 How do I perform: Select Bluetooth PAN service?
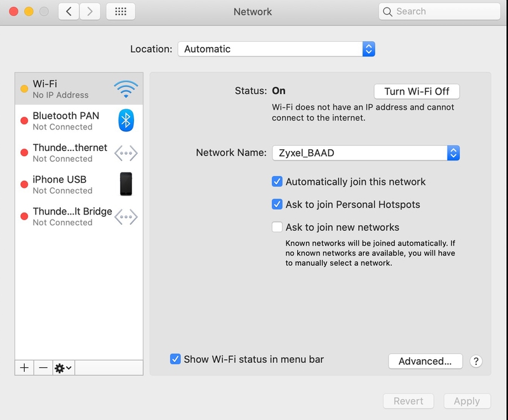79,121
